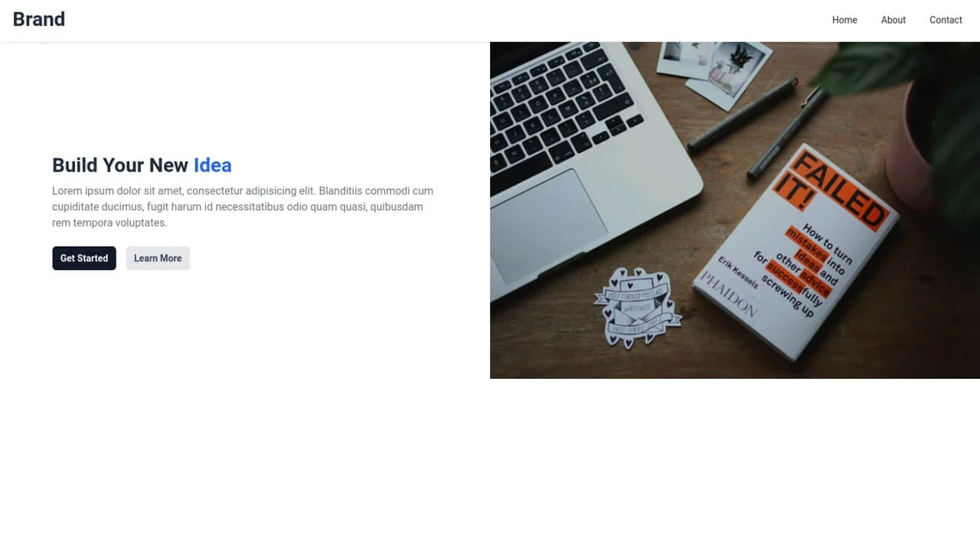Click the empty white area below hero
Screen dimensions: 980x551
click(490, 465)
